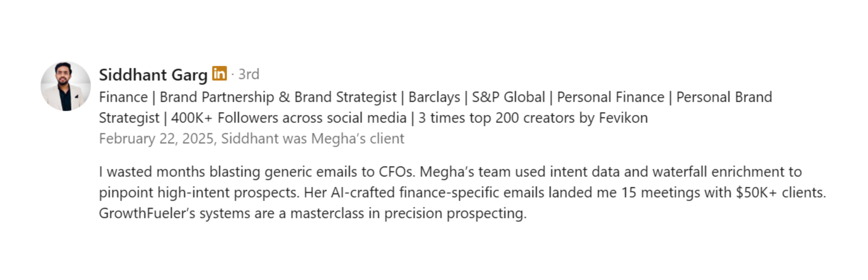This screenshot has width=868, height=280.
Task: Click the text Megha's client
Action: click(x=357, y=139)
